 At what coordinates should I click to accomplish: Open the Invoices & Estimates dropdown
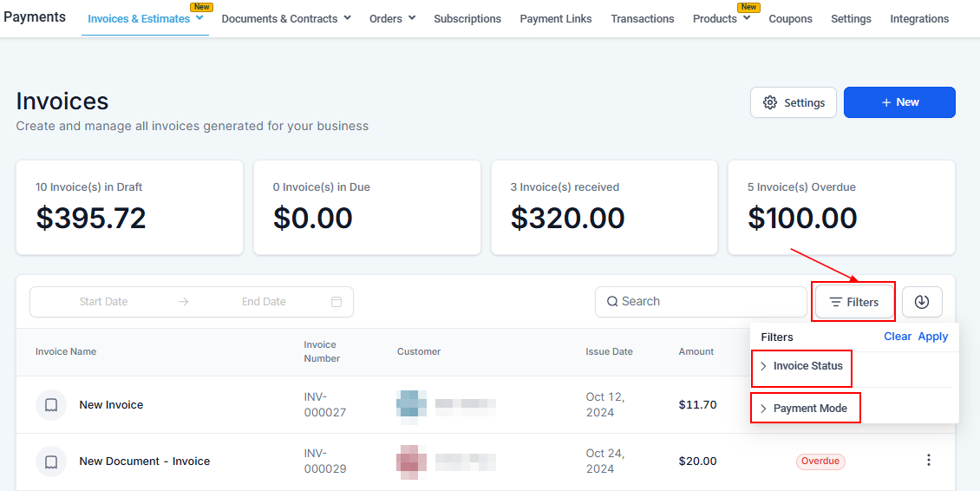[x=145, y=18]
